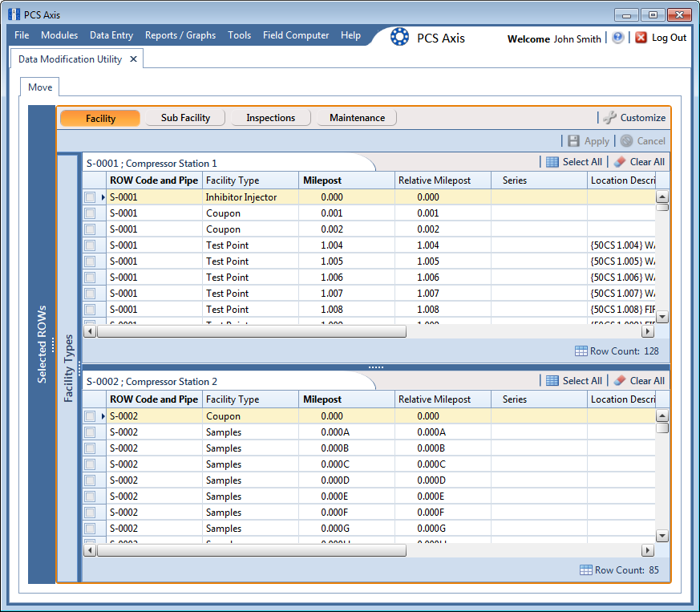Click the horizontal splitter between the grids
Viewport: 700px width, 612px height.
(x=376, y=367)
